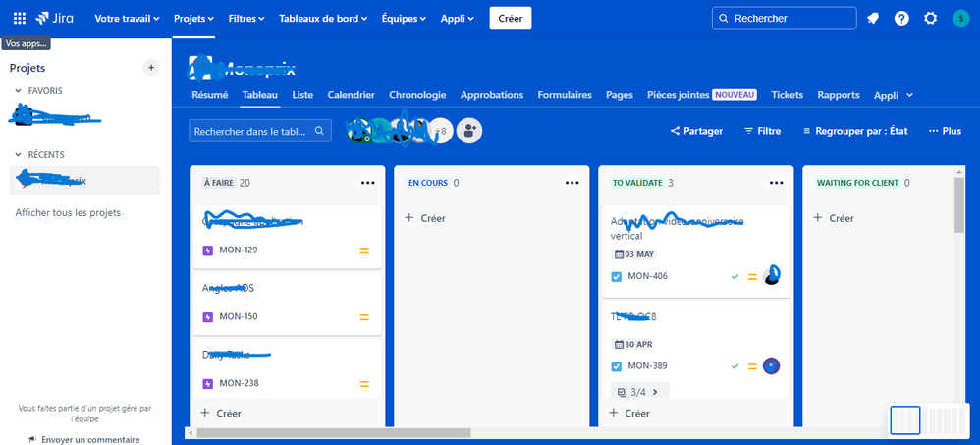Click the search magnifier in the board search
The height and width of the screenshot is (445, 980).
(x=319, y=131)
